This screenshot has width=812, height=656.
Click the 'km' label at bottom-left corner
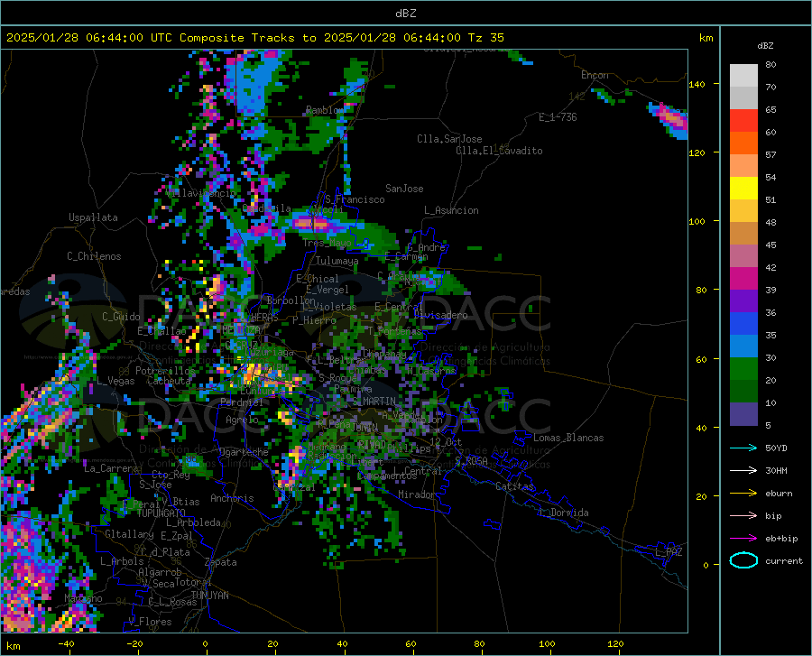click(13, 646)
